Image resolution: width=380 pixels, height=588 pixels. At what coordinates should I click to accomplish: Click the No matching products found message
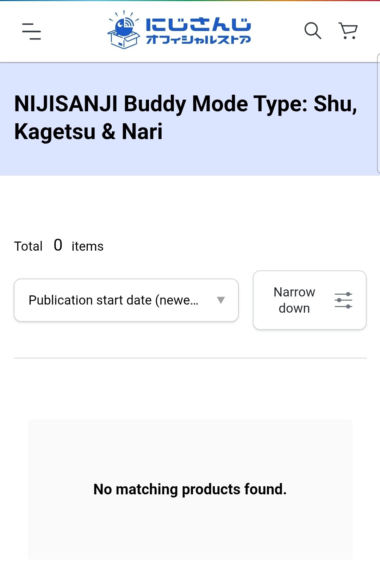coord(190,489)
